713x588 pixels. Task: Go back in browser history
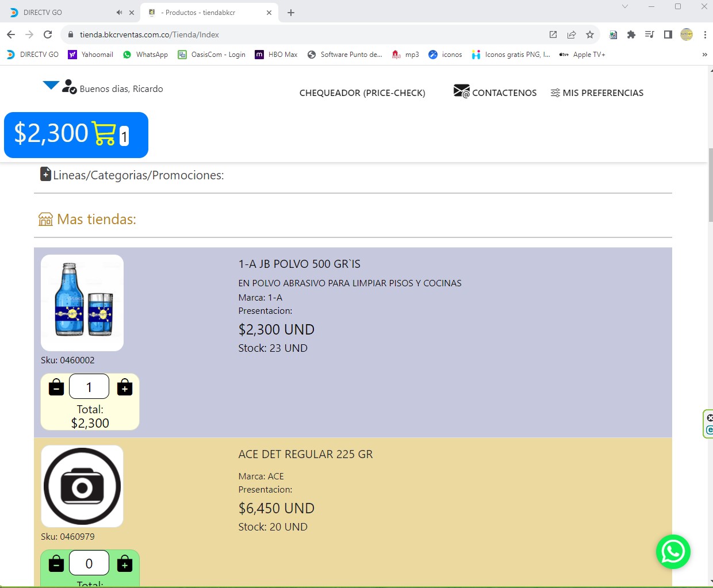11,34
